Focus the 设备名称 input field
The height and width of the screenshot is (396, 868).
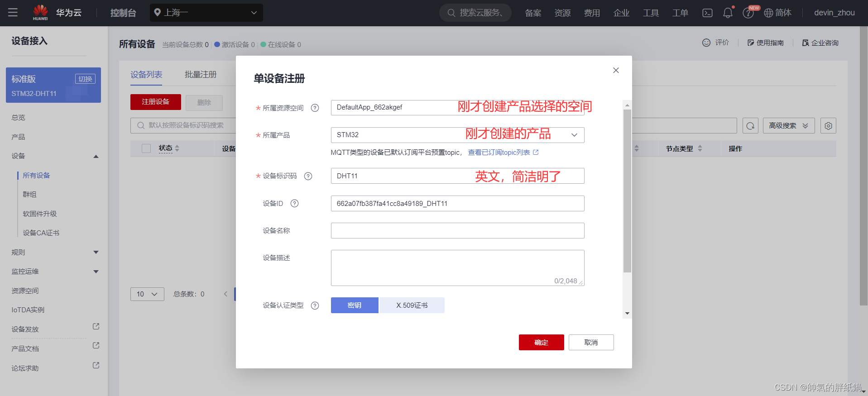pos(457,231)
